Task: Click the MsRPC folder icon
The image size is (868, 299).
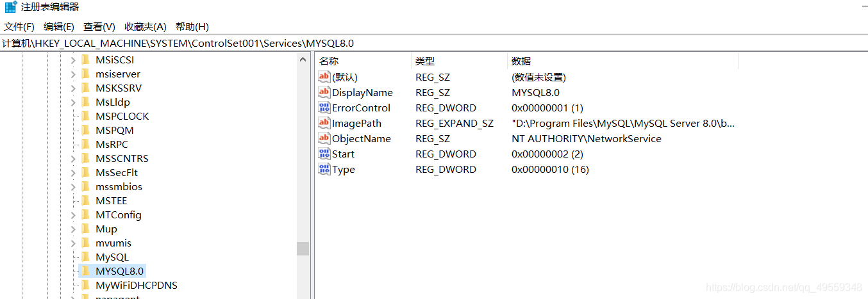Action: (x=85, y=145)
